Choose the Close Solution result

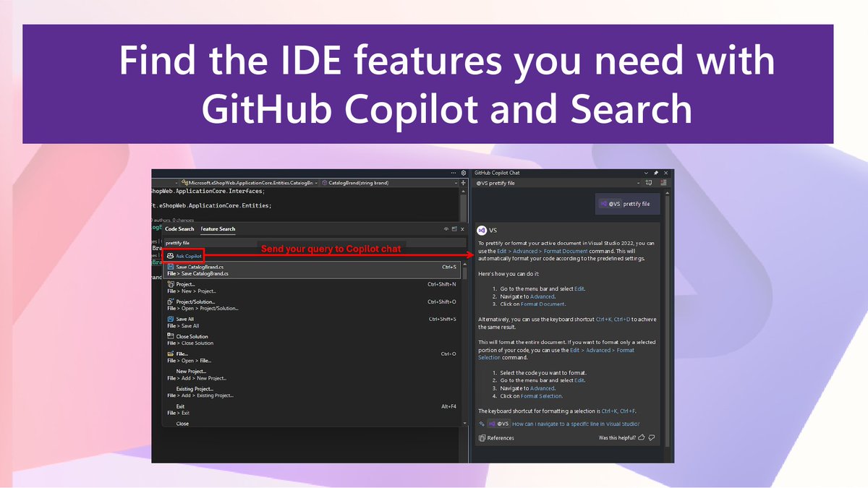point(312,340)
